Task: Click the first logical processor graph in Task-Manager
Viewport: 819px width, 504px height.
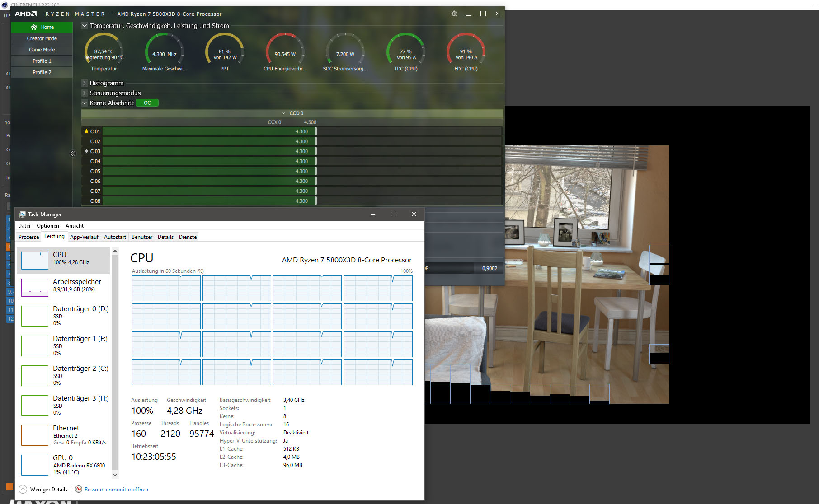Action: click(166, 288)
